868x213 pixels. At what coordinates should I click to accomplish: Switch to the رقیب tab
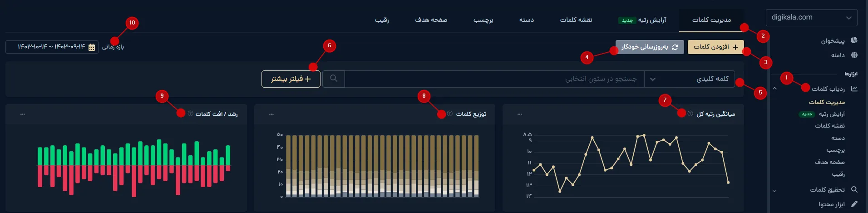click(382, 20)
